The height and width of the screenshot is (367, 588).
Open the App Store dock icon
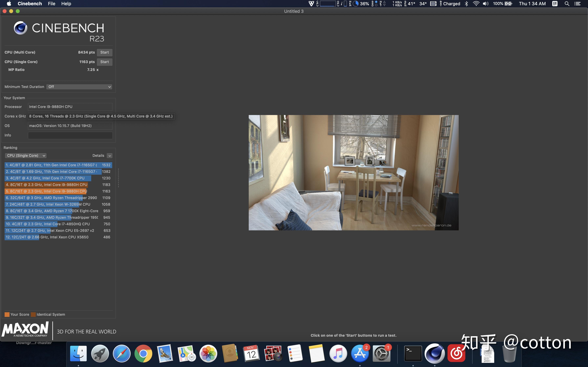coord(360,353)
